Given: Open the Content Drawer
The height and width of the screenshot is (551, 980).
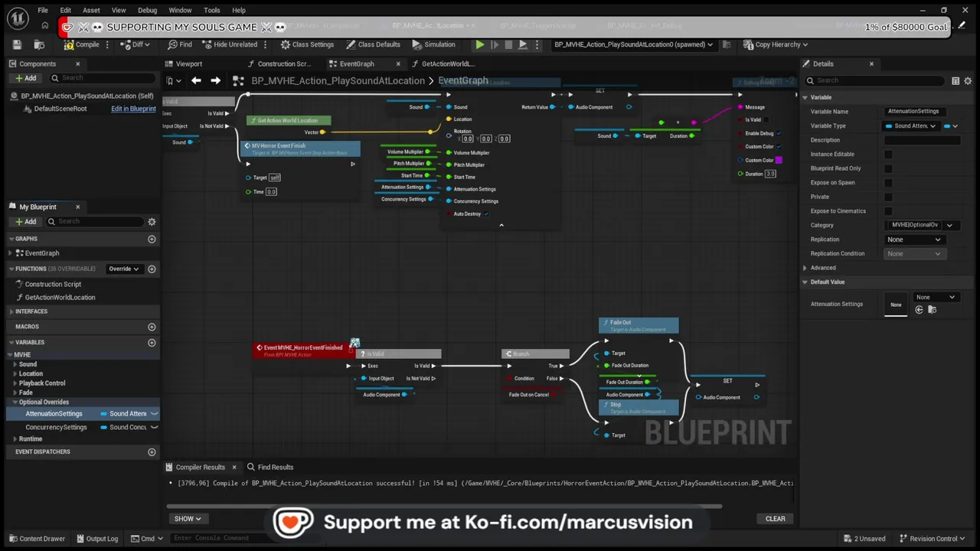Looking at the screenshot, I should pos(37,539).
